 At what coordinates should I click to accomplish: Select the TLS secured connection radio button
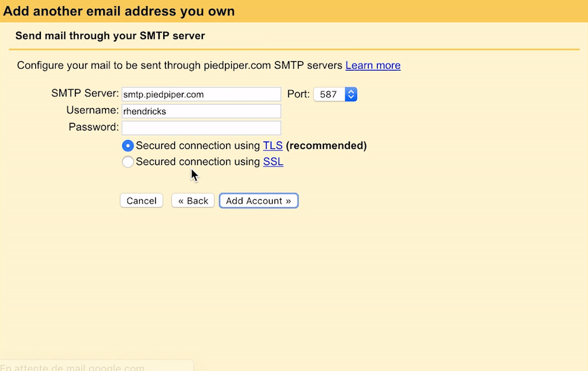128,146
